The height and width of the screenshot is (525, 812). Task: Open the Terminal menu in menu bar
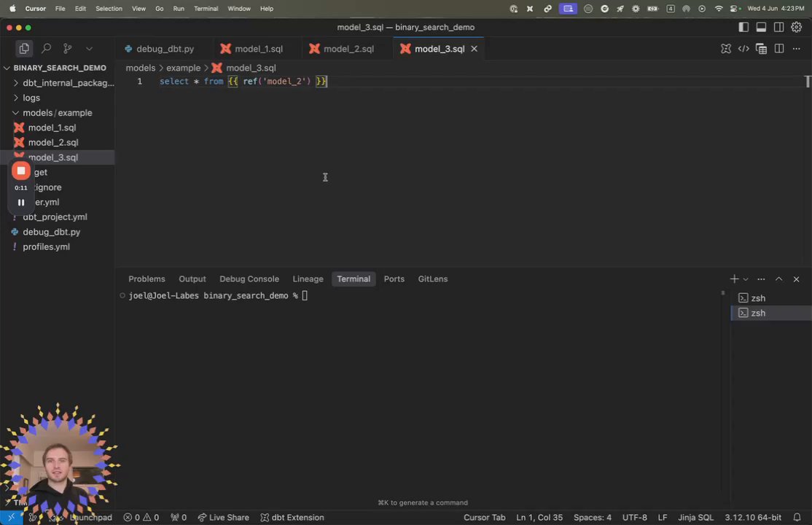coord(206,8)
